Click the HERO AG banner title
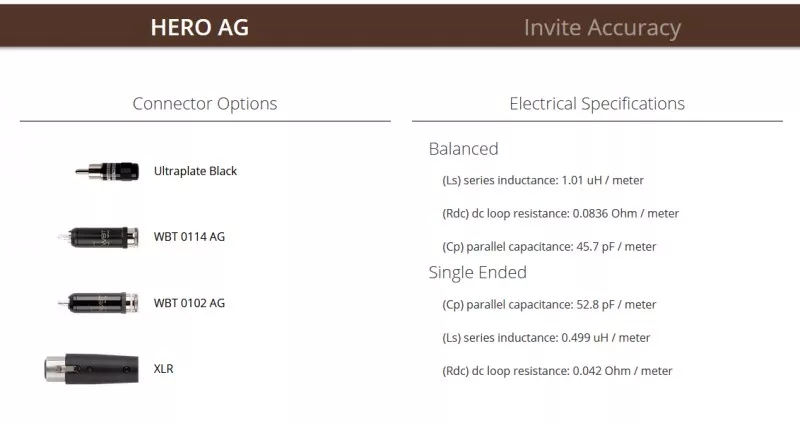The width and height of the screenshot is (800, 423). (x=199, y=28)
